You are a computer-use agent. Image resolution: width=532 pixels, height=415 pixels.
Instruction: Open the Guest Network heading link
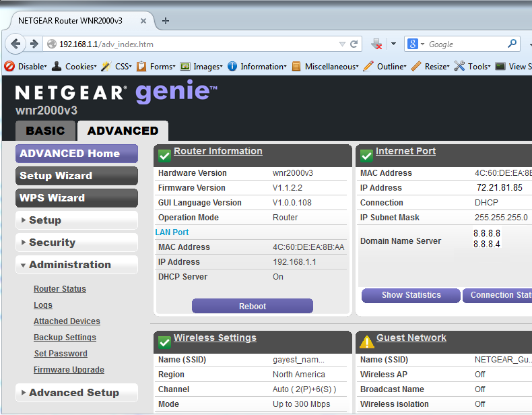pyautogui.click(x=411, y=338)
